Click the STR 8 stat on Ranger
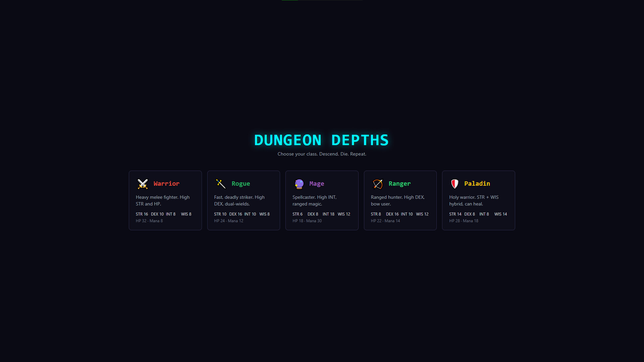644x362 pixels. [x=376, y=214]
